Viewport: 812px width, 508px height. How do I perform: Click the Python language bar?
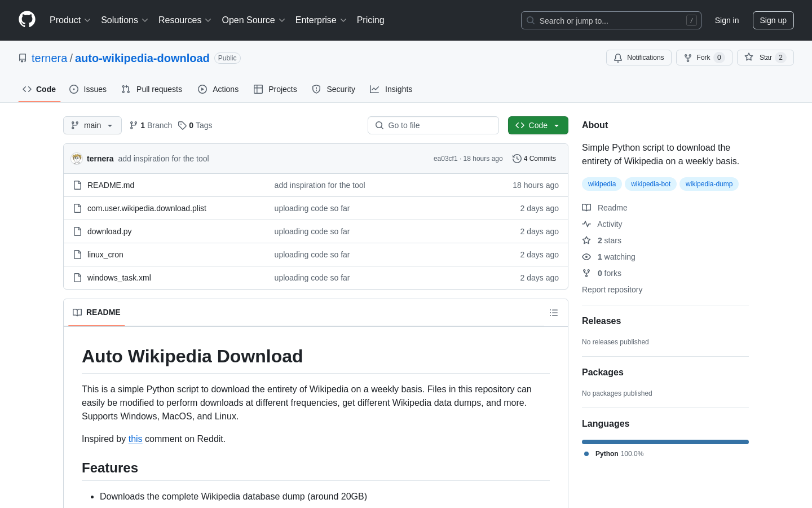click(x=665, y=442)
